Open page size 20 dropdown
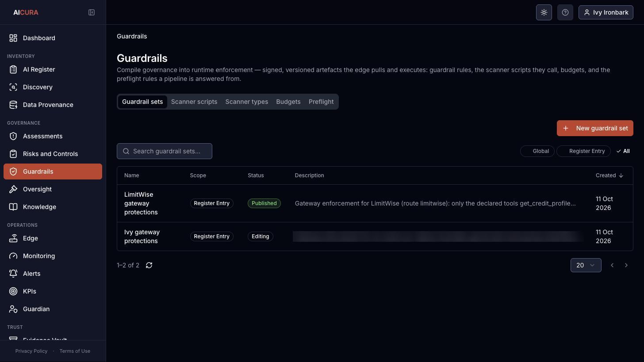Screen dimensions: 644x362 pyautogui.click(x=586, y=265)
